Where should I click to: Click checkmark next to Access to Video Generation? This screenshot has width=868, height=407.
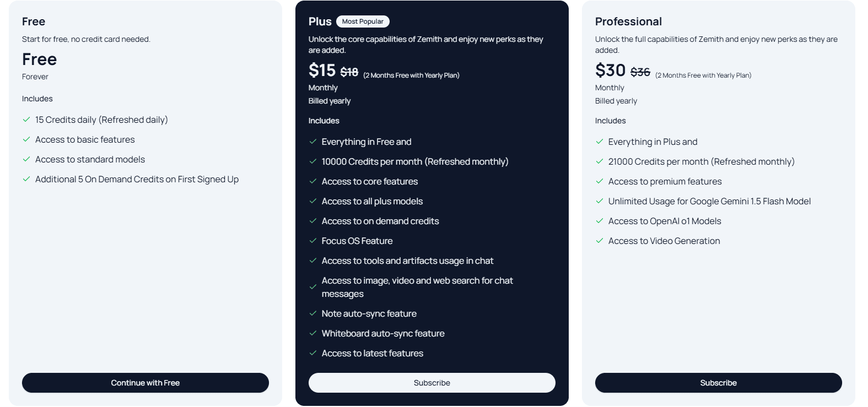[600, 241]
